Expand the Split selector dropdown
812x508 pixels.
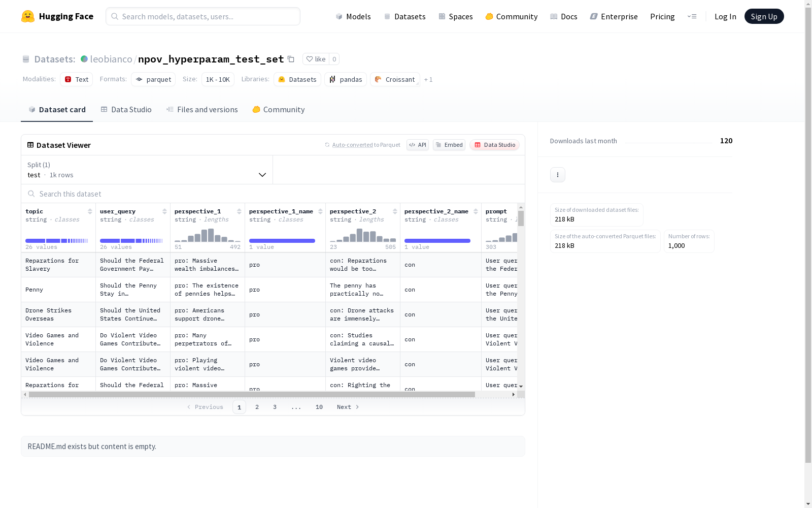click(147, 170)
